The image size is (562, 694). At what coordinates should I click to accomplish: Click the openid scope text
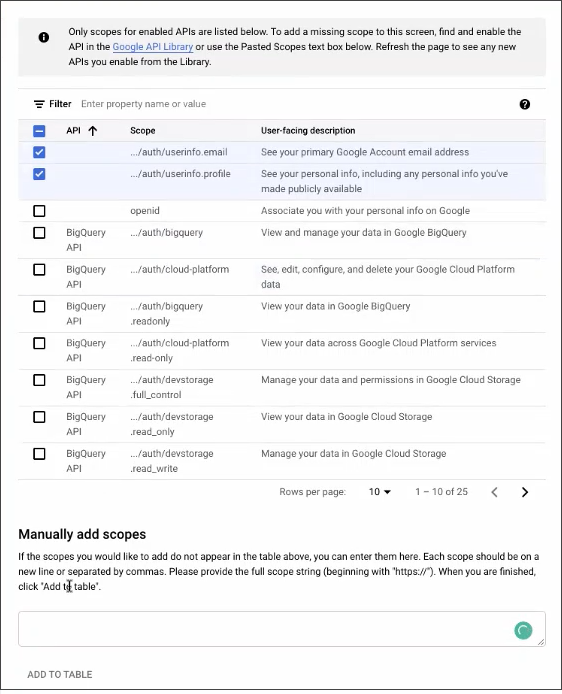[x=145, y=211]
